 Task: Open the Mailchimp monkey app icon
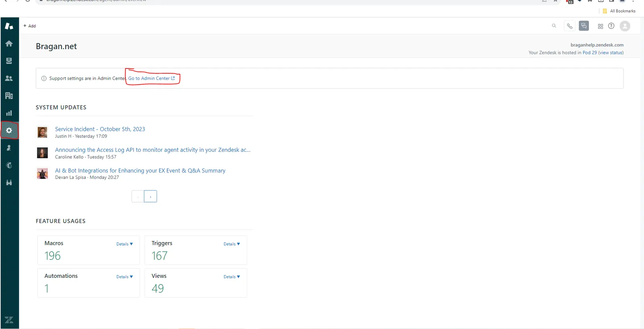click(9, 165)
